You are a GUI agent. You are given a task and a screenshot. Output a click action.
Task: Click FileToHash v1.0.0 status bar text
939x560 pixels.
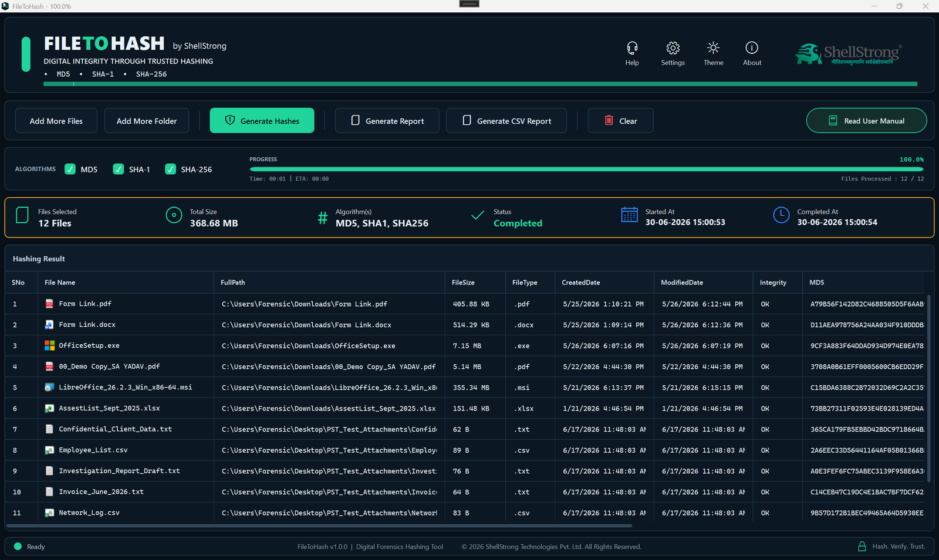pos(322,547)
